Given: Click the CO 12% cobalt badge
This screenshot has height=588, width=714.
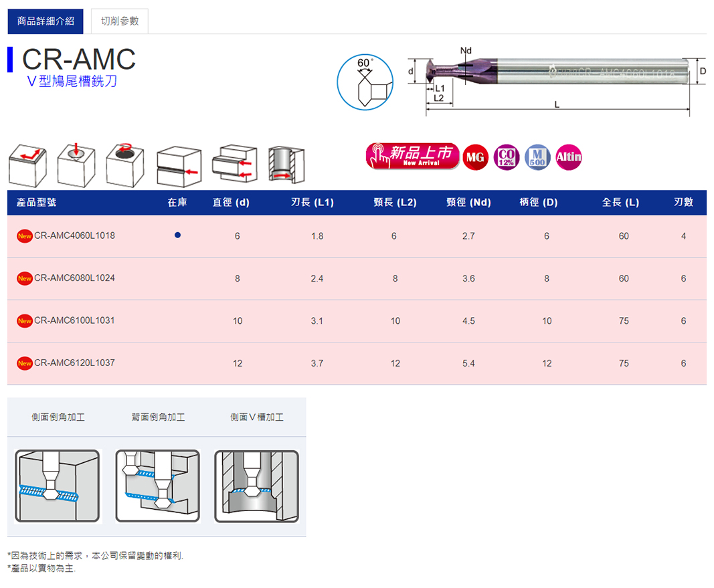Looking at the screenshot, I should (506, 157).
